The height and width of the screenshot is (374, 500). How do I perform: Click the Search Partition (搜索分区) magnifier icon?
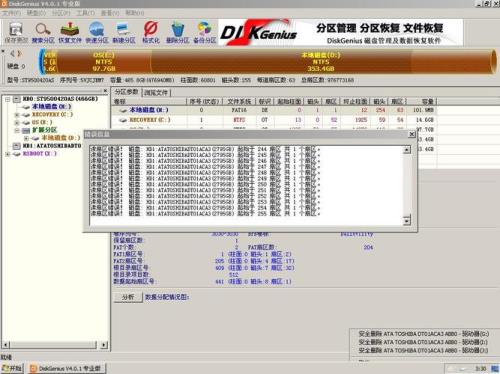click(43, 32)
